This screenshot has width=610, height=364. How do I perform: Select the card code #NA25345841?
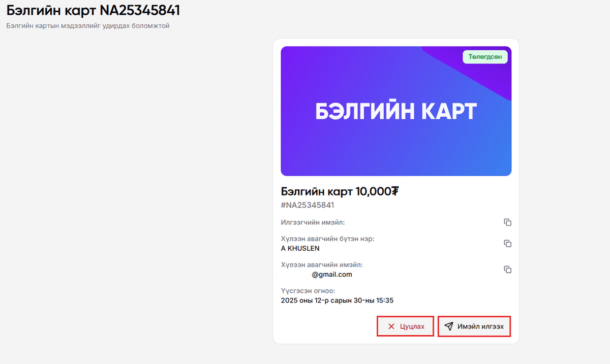pyautogui.click(x=307, y=205)
